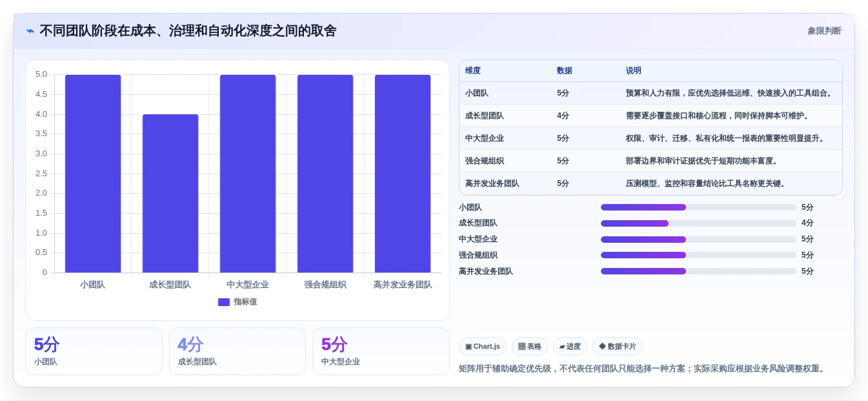Click the 小团队 bar in the chart

(93, 174)
